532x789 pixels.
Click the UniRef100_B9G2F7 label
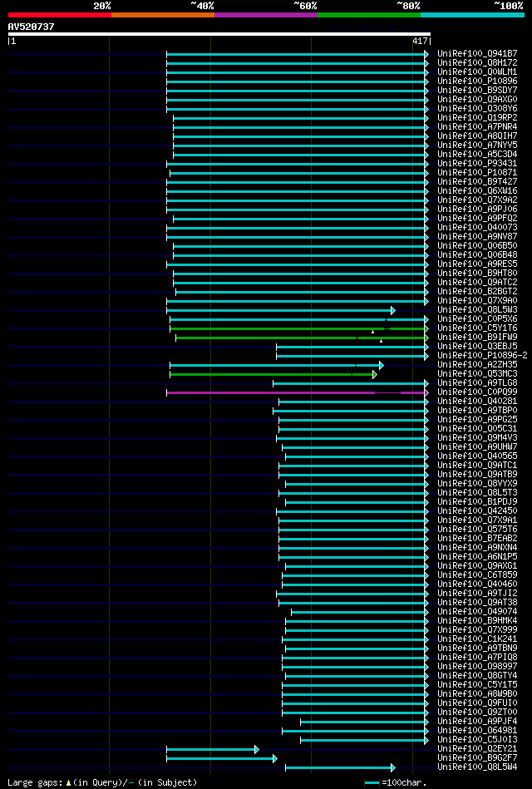(477, 759)
